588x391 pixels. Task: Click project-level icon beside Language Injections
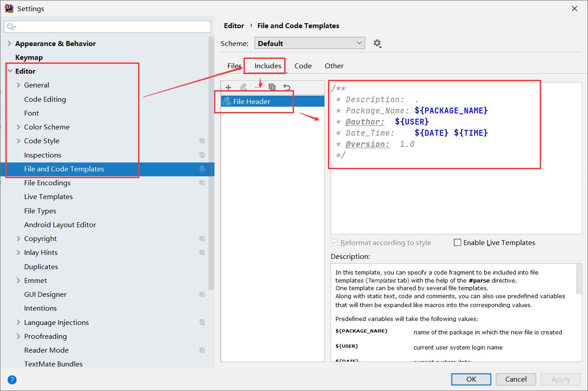202,322
